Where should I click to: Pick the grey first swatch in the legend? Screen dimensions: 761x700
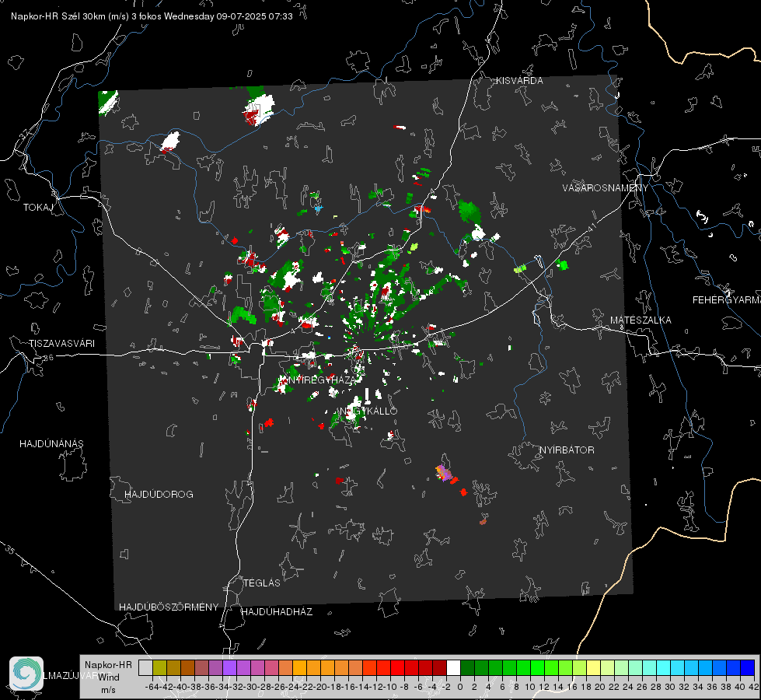click(x=145, y=667)
